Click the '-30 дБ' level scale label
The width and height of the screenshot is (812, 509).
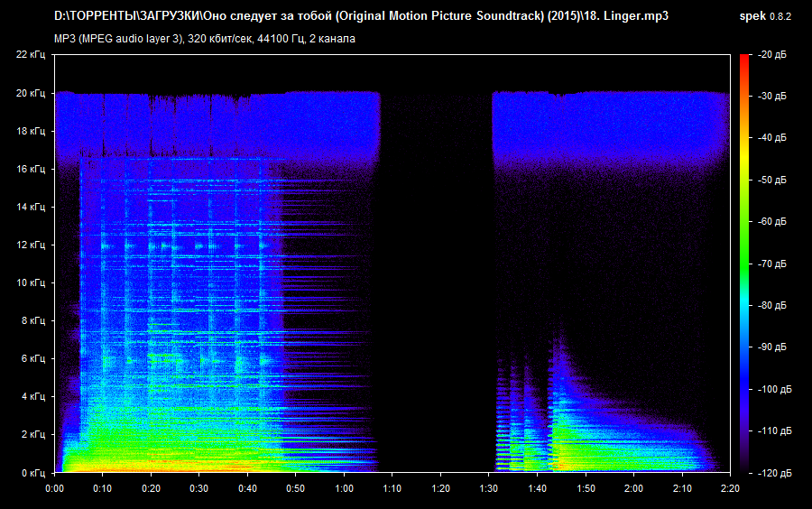pos(772,96)
